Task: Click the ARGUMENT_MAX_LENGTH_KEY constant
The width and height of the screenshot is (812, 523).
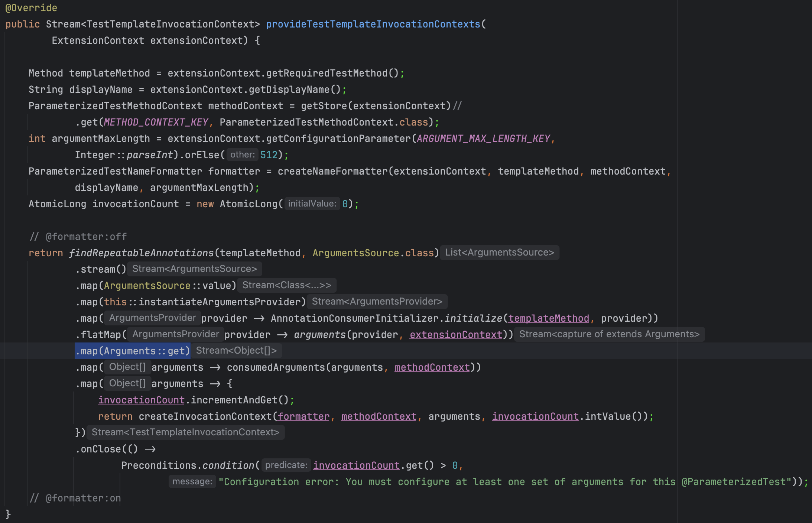Action: click(483, 139)
